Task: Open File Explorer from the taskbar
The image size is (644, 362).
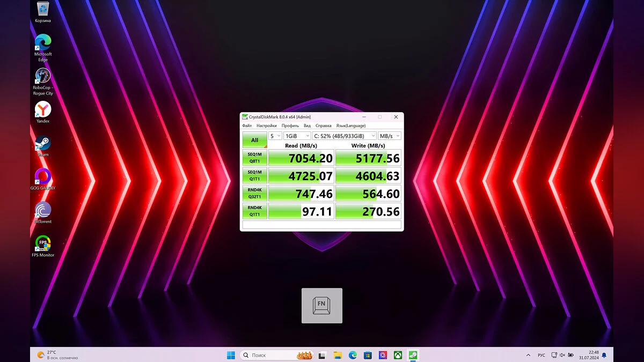Action: pyautogui.click(x=338, y=355)
